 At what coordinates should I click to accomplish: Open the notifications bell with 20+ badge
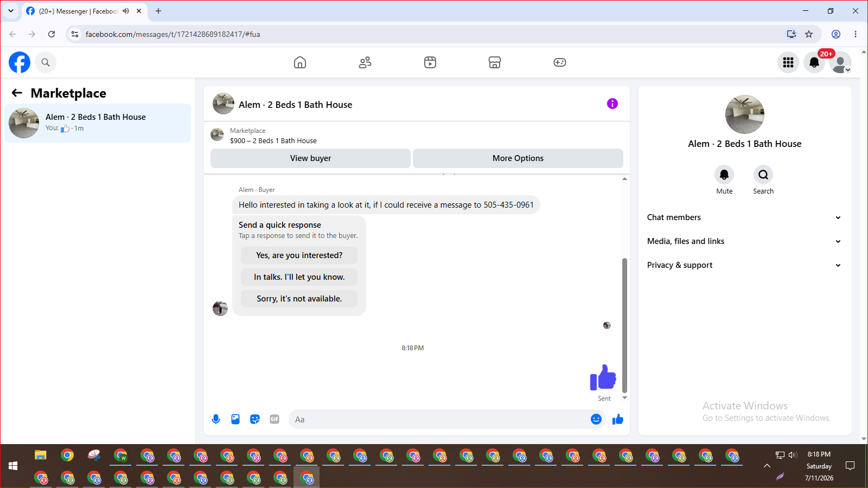[x=814, y=62]
